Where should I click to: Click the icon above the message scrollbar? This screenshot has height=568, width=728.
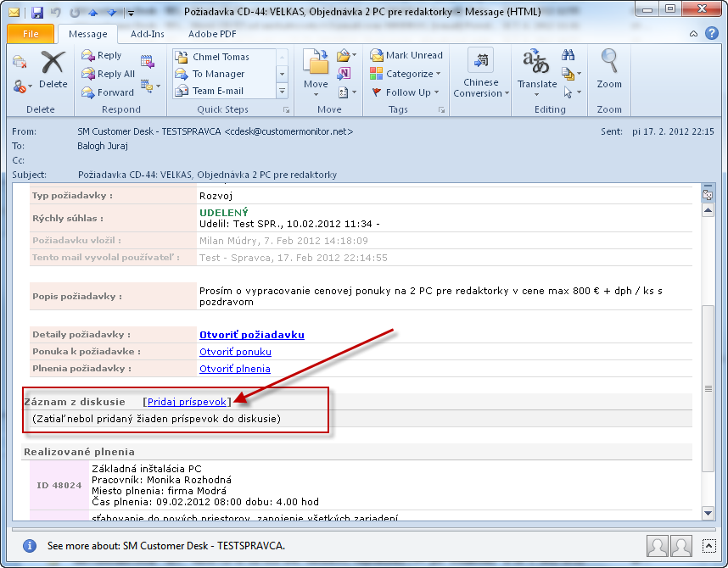708,194
